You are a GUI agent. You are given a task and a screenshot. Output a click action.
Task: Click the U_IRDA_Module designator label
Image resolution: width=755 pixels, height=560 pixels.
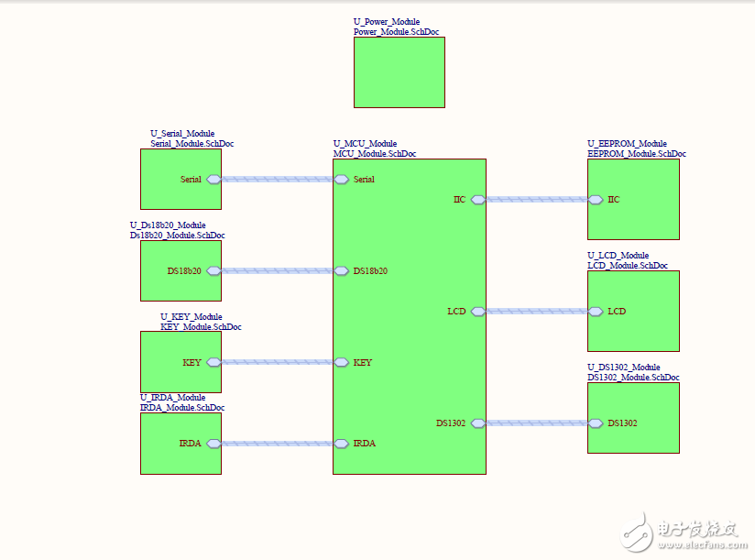[172, 397]
